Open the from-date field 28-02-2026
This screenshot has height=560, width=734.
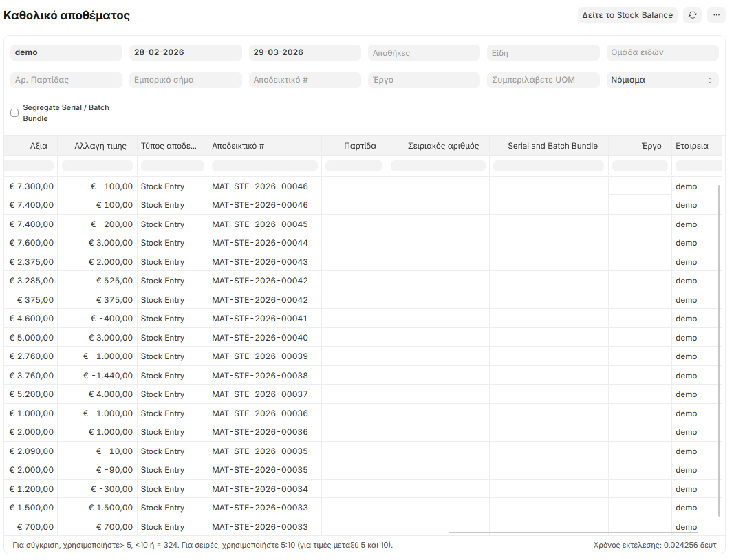tap(185, 52)
